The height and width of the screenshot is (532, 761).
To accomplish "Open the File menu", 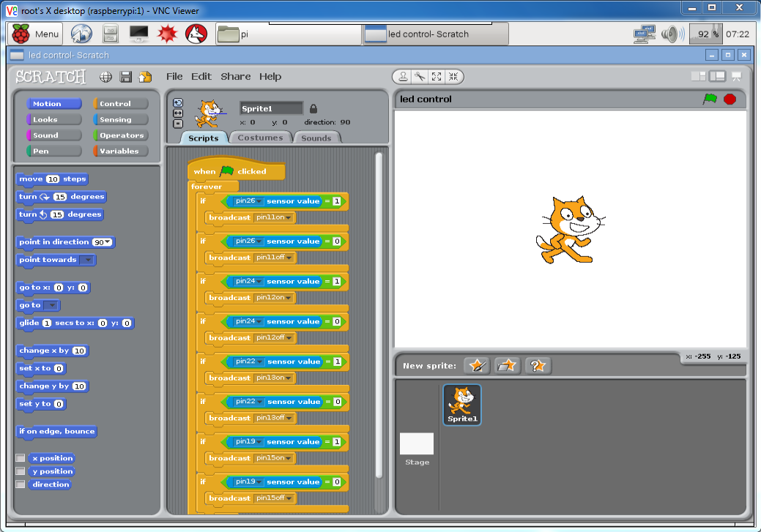I will click(x=174, y=77).
